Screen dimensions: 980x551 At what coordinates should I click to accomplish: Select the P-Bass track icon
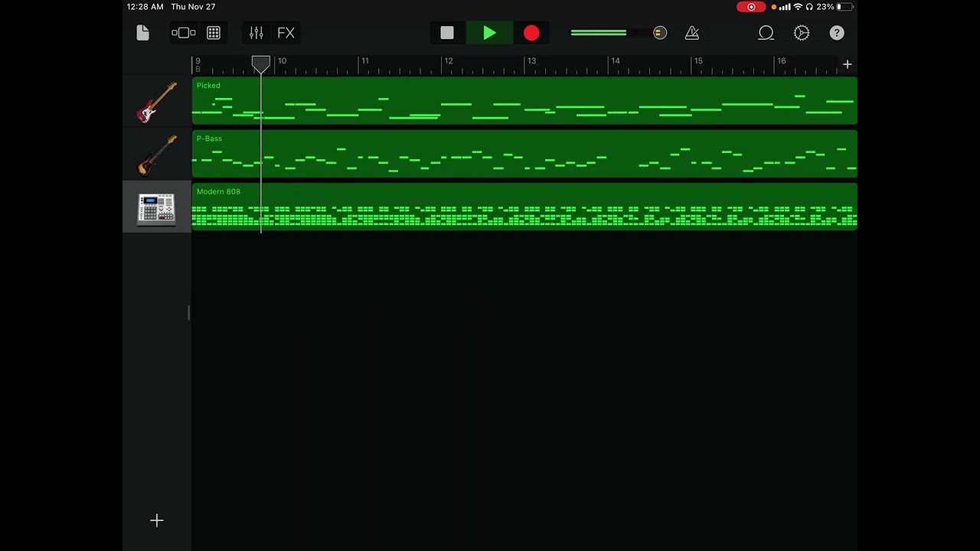click(157, 155)
